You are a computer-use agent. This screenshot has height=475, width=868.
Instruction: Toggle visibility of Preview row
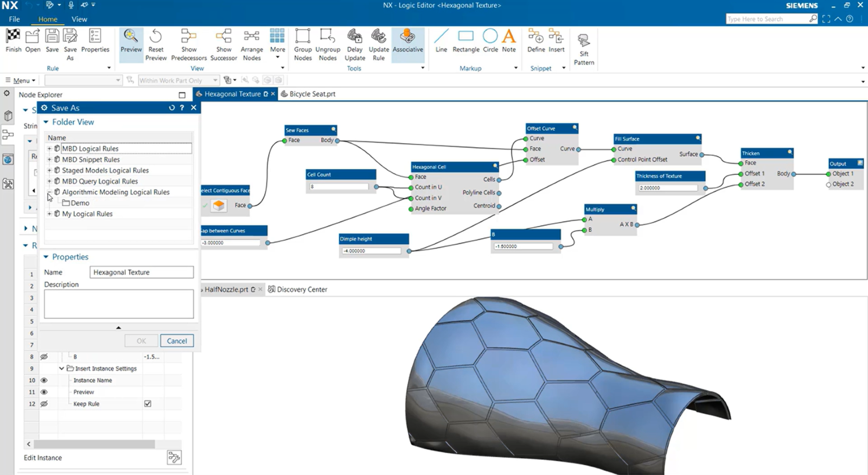point(44,392)
